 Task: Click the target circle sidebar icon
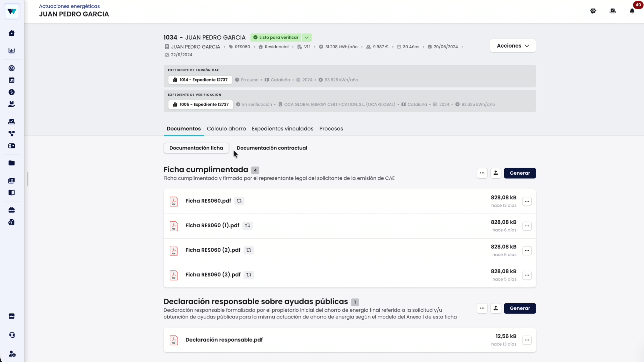tap(12, 68)
